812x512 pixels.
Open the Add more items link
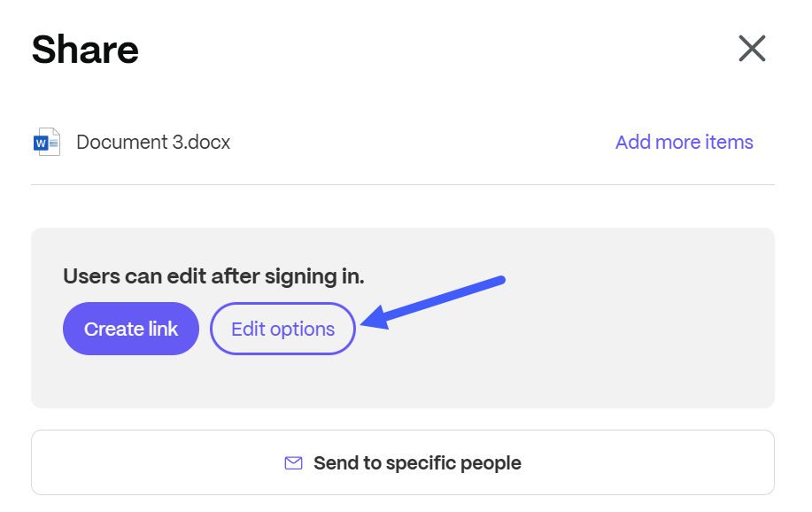coord(684,142)
